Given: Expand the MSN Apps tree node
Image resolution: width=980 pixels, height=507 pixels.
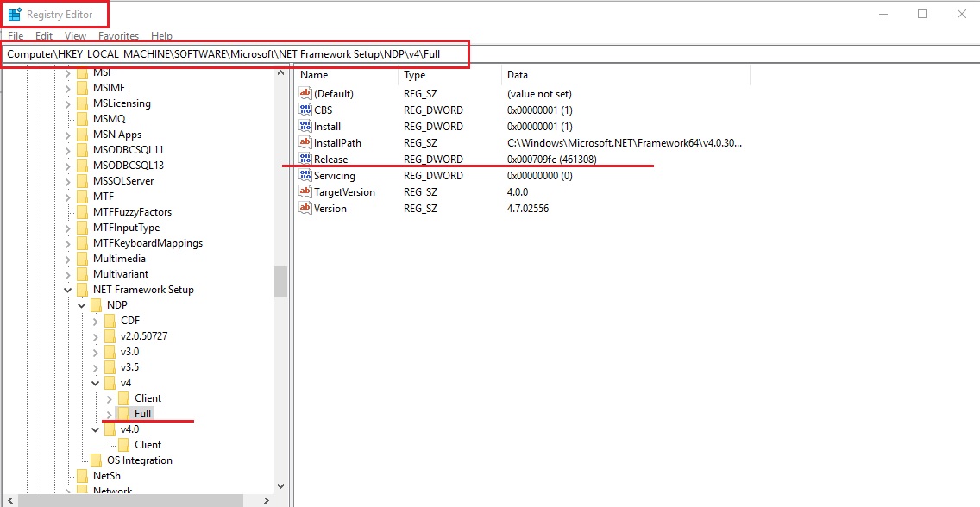Looking at the screenshot, I should (67, 135).
